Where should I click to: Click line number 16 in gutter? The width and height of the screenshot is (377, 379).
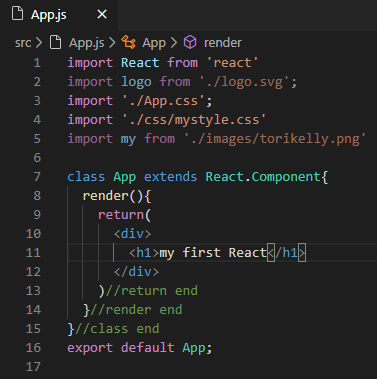click(x=33, y=348)
